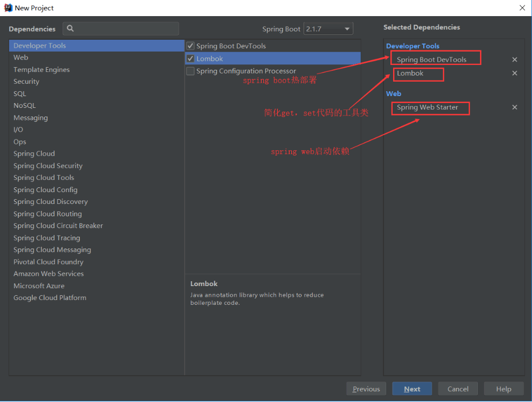The image size is (532, 402).
Task: Select the Spring Cloud category
Action: pyautogui.click(x=97, y=154)
